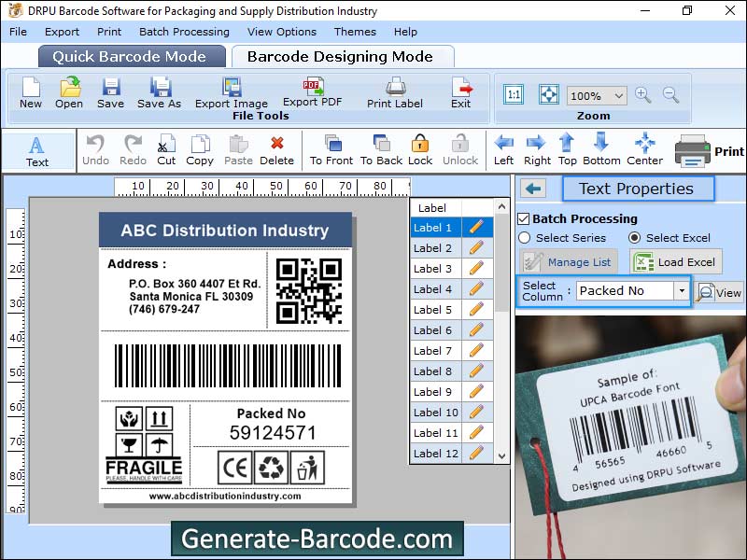Open the Themes menu

click(x=354, y=31)
